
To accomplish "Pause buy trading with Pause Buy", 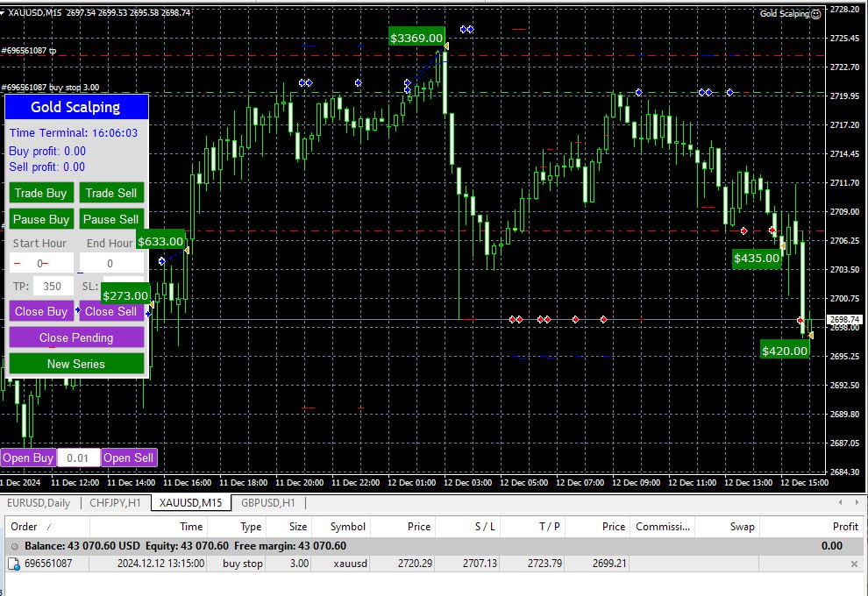I will coord(41,219).
